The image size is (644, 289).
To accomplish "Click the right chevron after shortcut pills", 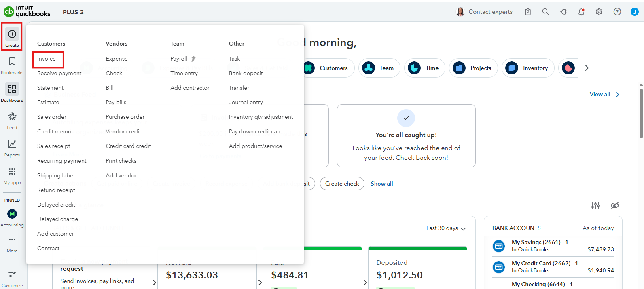I will pos(587,68).
